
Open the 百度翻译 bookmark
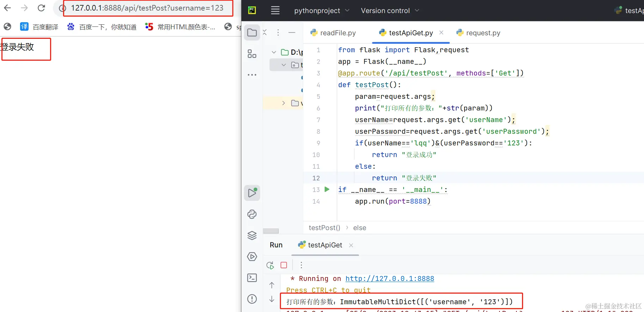pos(39,27)
